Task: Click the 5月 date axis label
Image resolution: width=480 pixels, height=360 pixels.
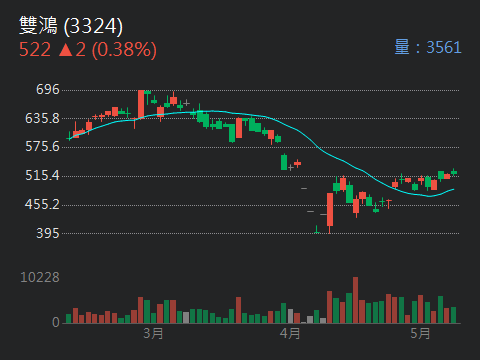Action: [420, 333]
